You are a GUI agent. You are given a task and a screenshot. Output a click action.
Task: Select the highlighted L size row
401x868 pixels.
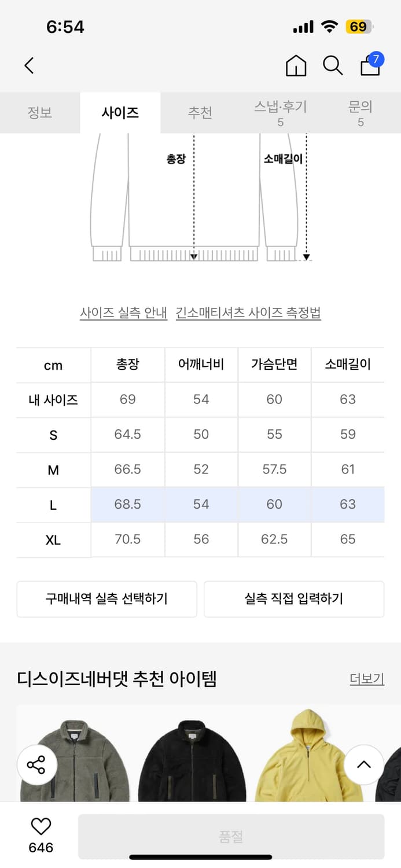pos(201,505)
